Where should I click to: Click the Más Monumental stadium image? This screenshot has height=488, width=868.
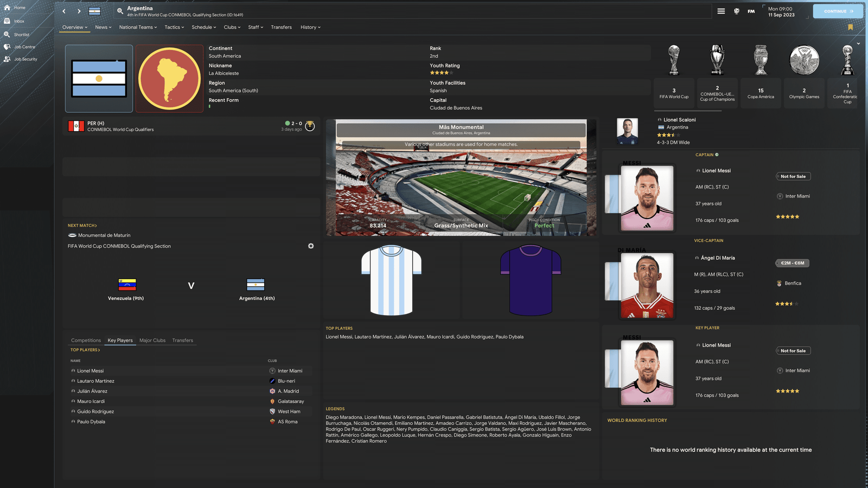pyautogui.click(x=461, y=177)
